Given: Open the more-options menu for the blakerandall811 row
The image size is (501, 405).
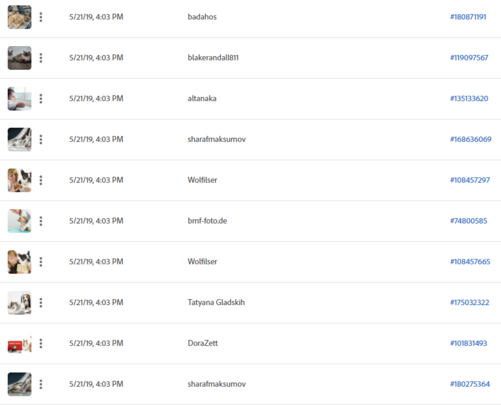Looking at the screenshot, I should [41, 58].
